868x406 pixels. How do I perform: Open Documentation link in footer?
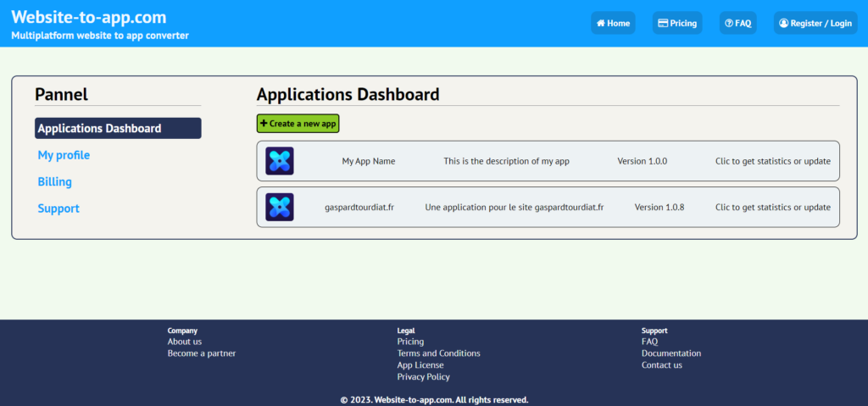(x=671, y=353)
